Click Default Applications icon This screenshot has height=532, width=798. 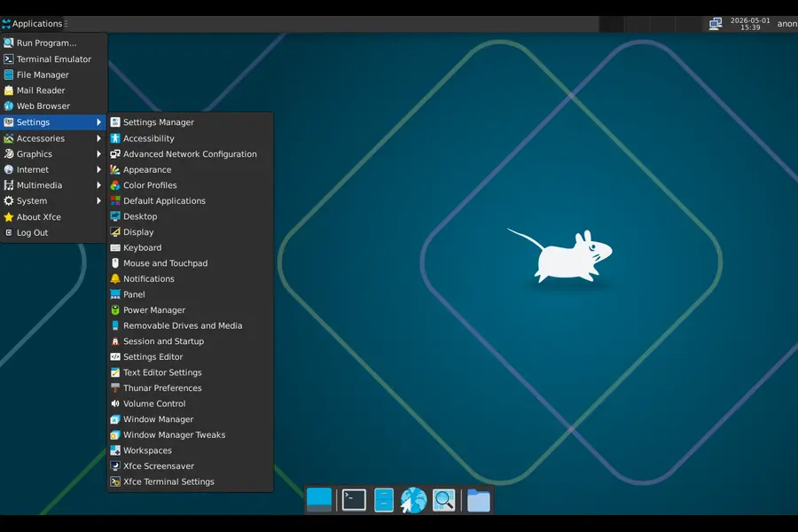pyautogui.click(x=115, y=200)
